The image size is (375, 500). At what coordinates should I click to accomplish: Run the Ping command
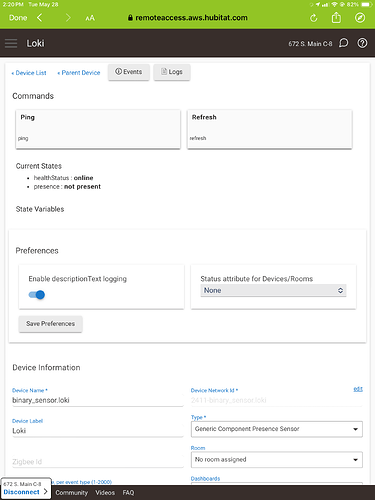click(x=98, y=129)
